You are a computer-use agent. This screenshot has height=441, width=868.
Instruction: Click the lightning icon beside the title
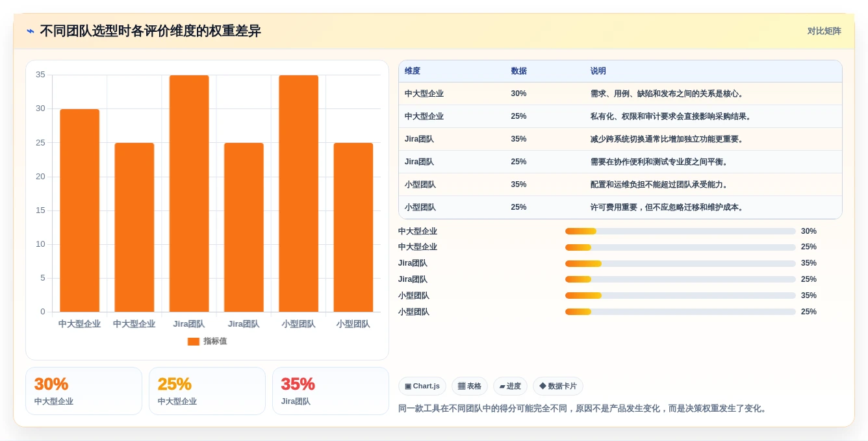pos(31,31)
